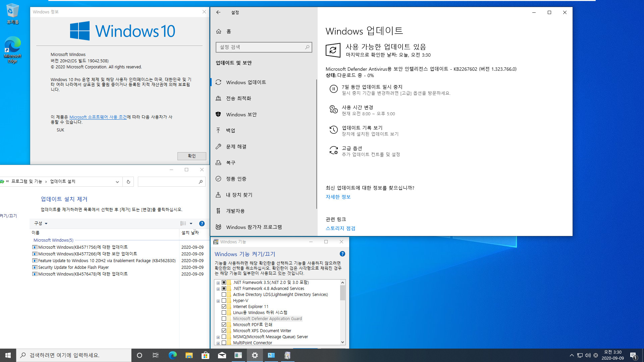Screen dimensions: 644x362
Task: Open 스토리지 점검 related link
Action: [340, 228]
